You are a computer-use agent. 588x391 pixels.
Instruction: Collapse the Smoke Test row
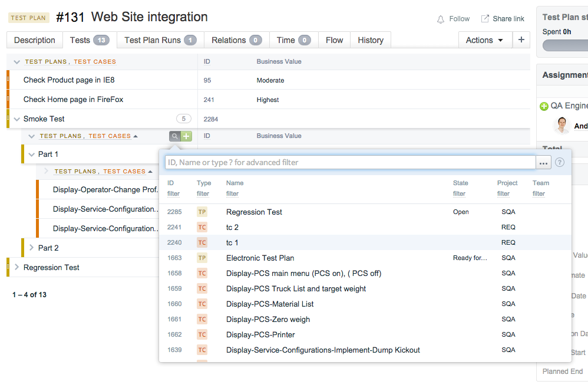(x=17, y=119)
